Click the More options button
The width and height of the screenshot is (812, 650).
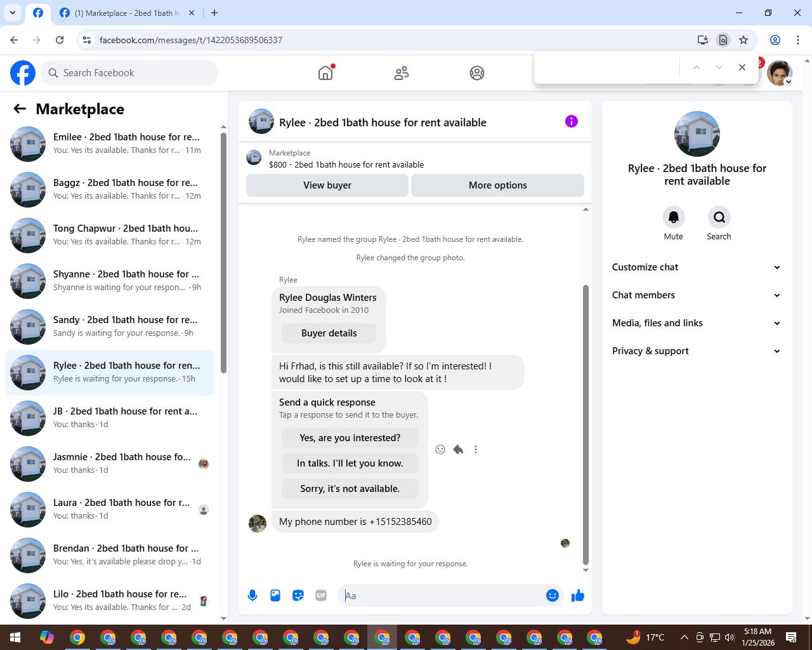pyautogui.click(x=498, y=185)
